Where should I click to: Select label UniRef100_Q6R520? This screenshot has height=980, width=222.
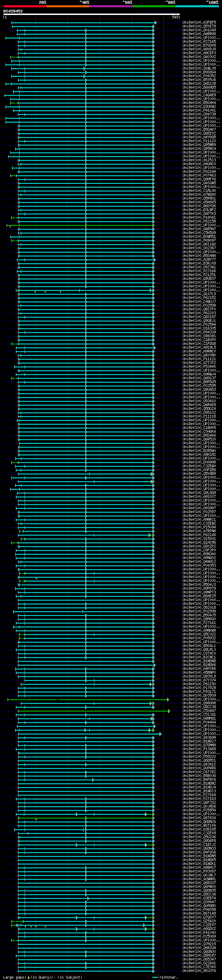pyautogui.click(x=199, y=439)
